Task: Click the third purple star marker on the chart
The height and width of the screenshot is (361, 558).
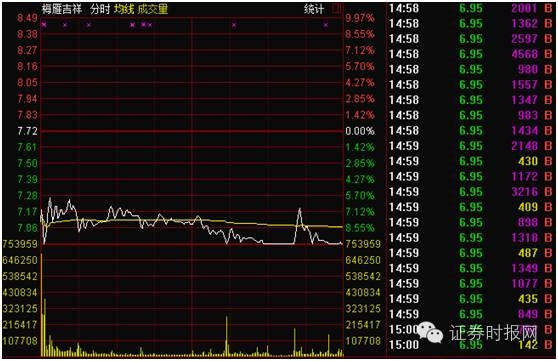Action: click(x=89, y=25)
